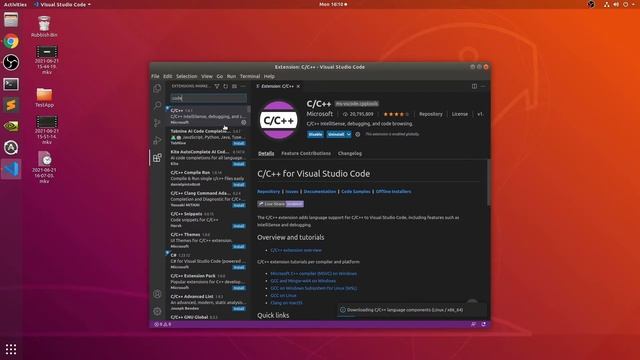Click the notifications bell in the status bar
The height and width of the screenshot is (360, 640).
(484, 324)
